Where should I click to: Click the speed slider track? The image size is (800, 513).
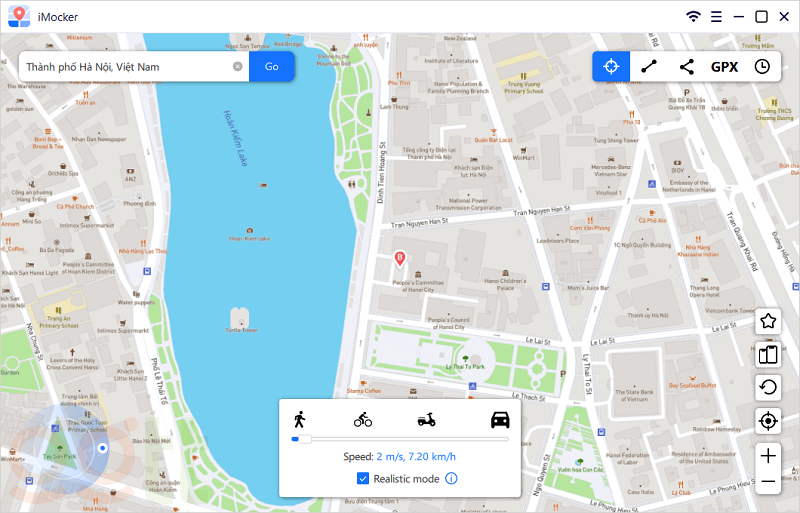400,438
